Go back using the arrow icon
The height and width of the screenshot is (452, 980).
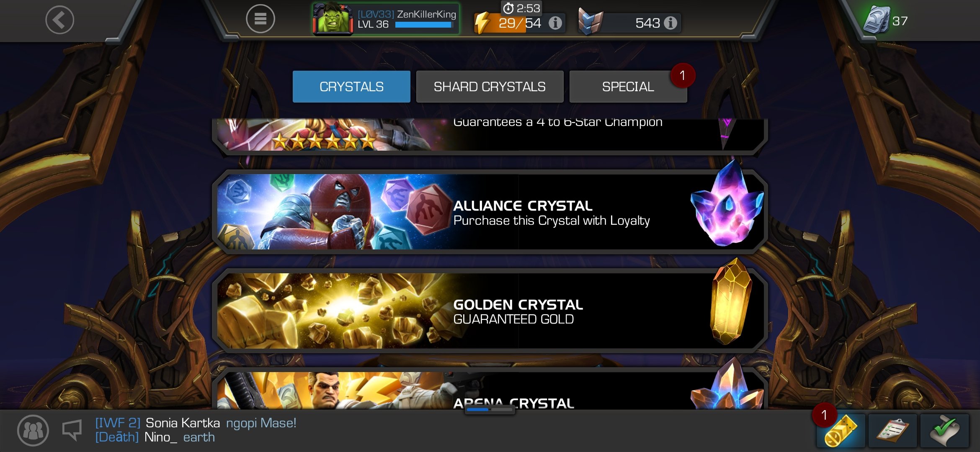pyautogui.click(x=59, y=20)
